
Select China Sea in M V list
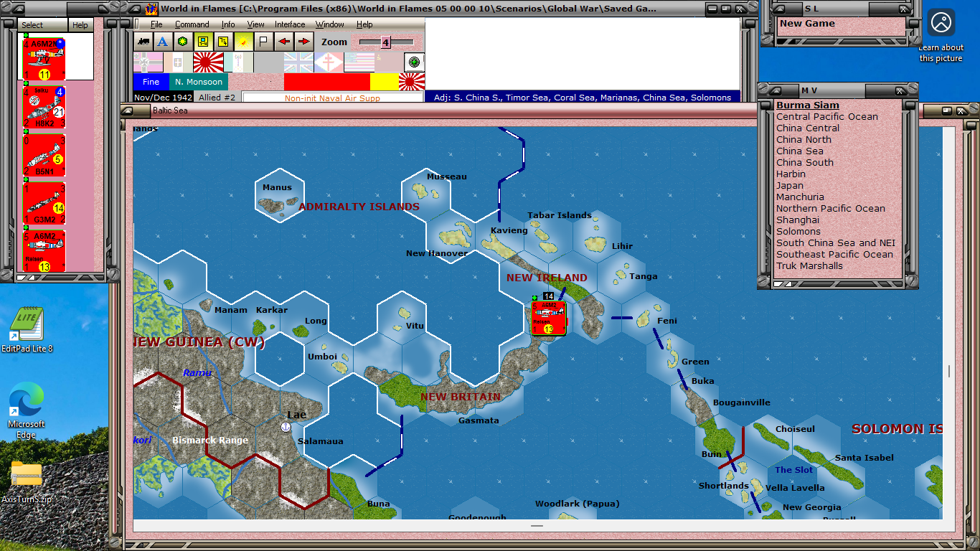[799, 151]
